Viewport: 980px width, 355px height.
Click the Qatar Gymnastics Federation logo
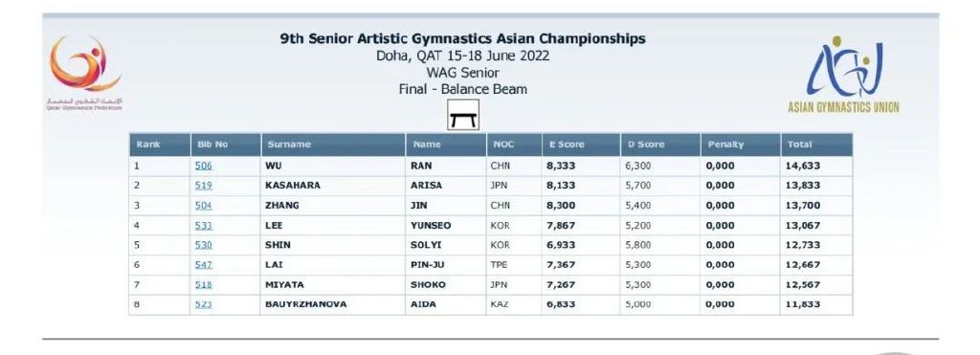(x=84, y=73)
